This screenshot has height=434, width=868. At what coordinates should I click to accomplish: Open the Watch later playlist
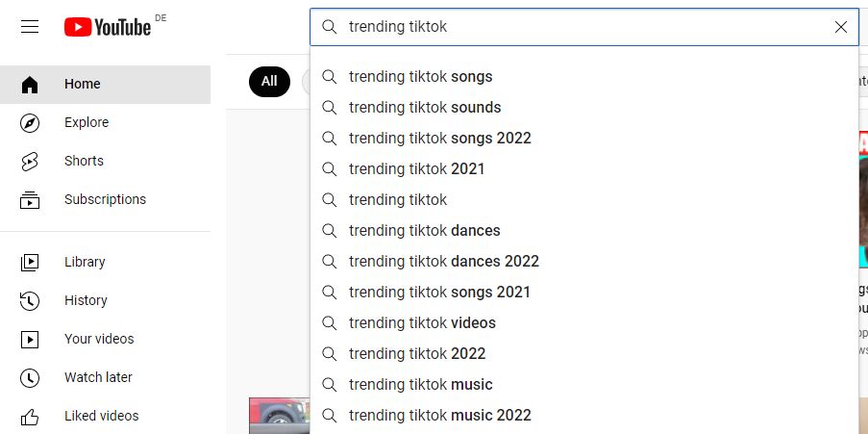click(x=98, y=377)
